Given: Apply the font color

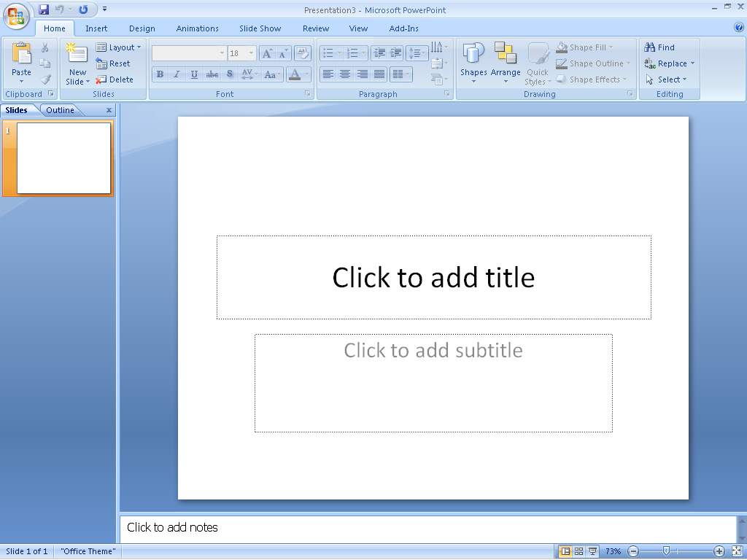Looking at the screenshot, I should click(295, 74).
